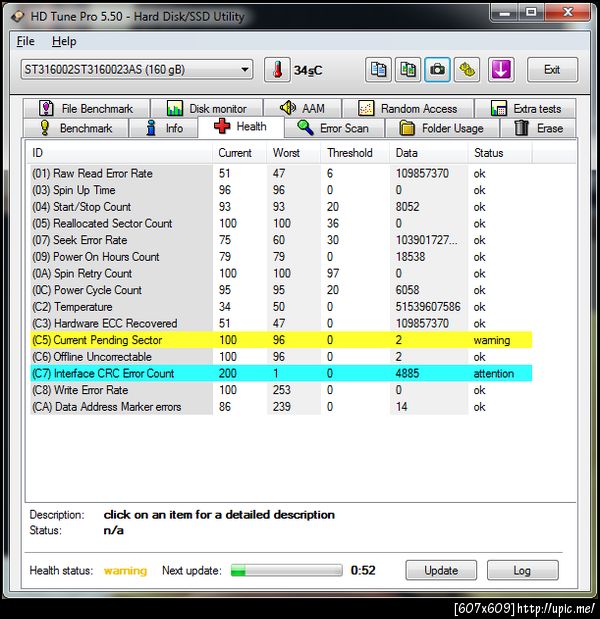
Task: Switch to the Disk monitor tab
Action: (207, 108)
